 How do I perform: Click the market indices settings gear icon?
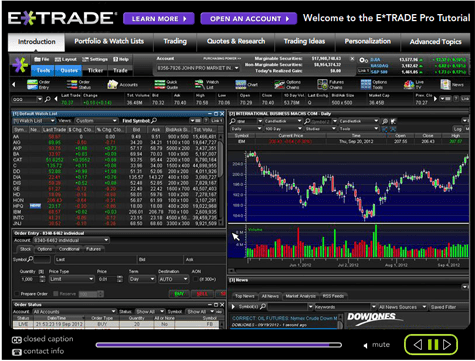[x=362, y=60]
